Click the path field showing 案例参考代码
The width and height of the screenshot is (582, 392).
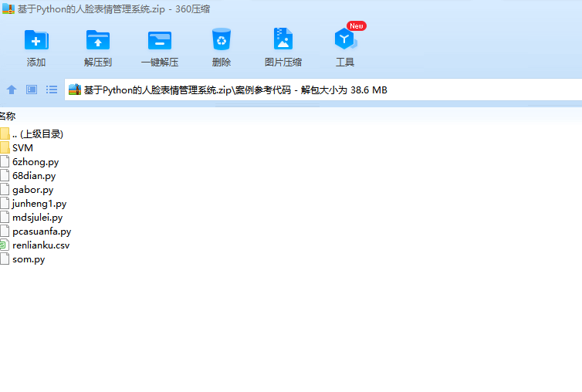click(x=323, y=90)
